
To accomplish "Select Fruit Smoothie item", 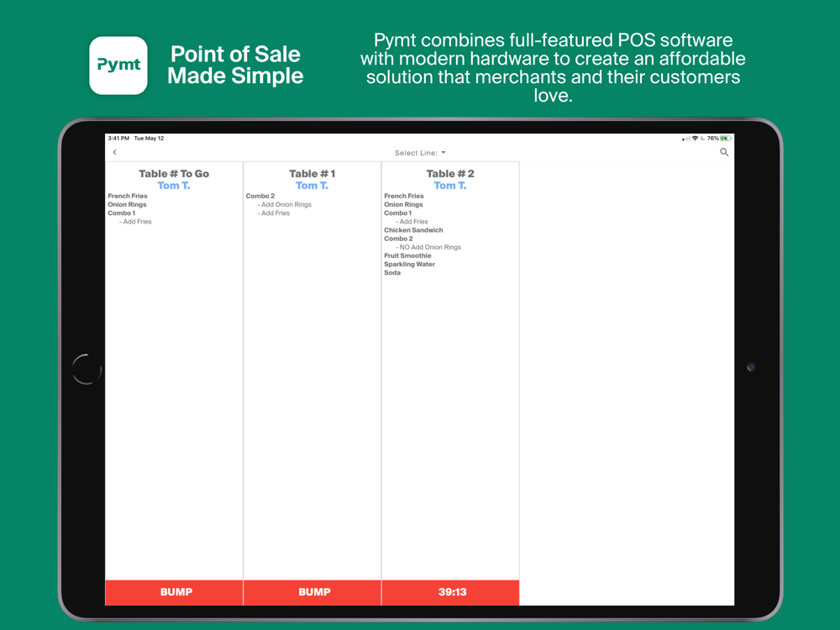I will tap(407, 256).
